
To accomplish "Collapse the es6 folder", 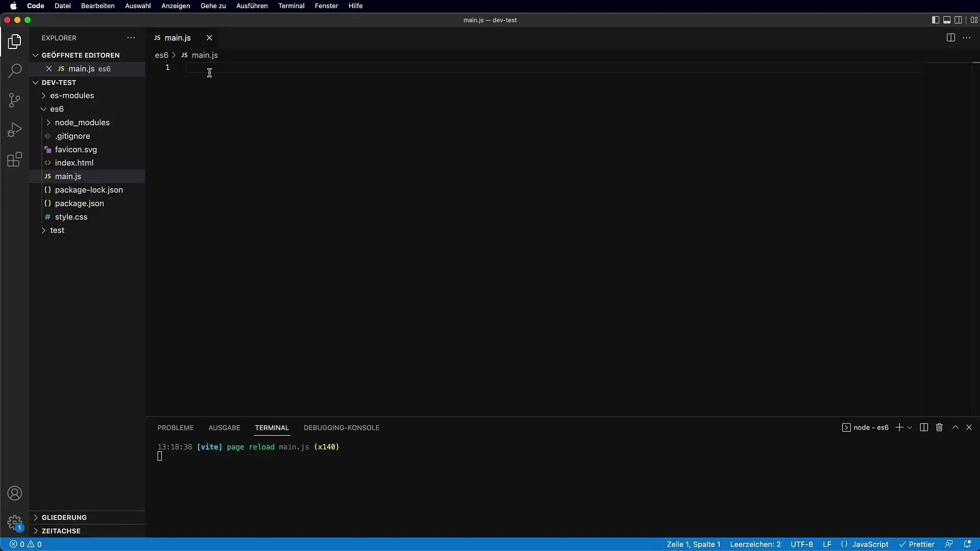I will pyautogui.click(x=87, y=109).
